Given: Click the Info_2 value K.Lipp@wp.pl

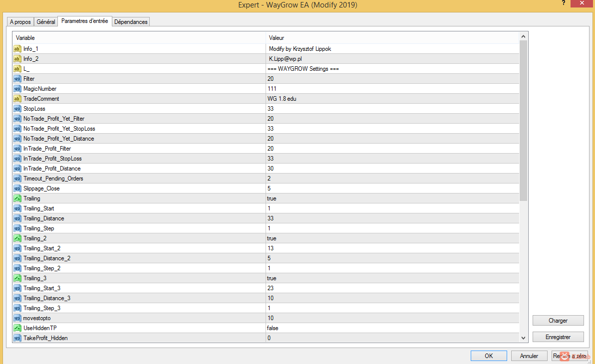Looking at the screenshot, I should [x=286, y=59].
